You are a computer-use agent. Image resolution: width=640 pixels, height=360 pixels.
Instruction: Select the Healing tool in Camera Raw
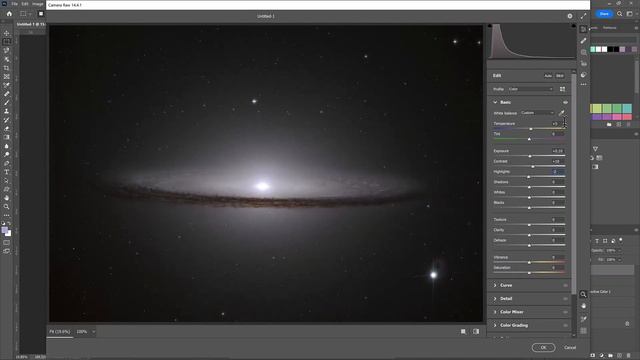pos(583,40)
